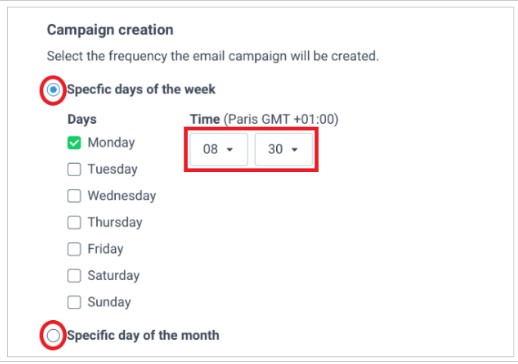This screenshot has width=518, height=364.
Task: Select Specific day of the month radio
Action: pos(53,335)
